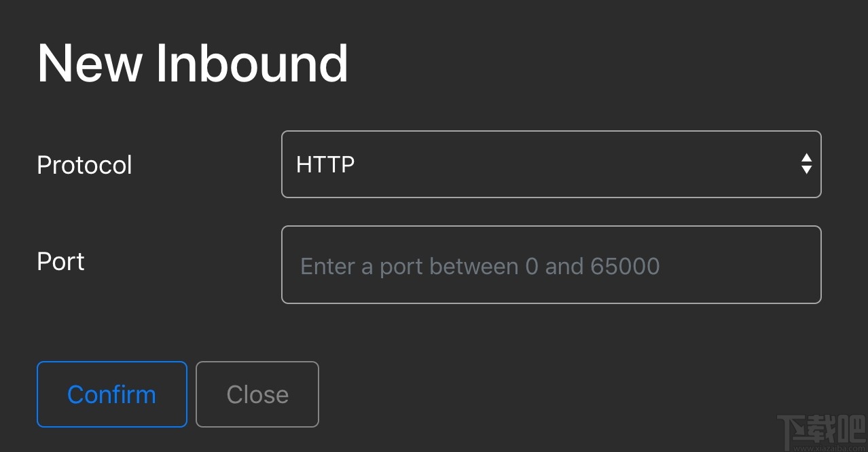
Task: Focus the Port input field
Action: point(550,265)
